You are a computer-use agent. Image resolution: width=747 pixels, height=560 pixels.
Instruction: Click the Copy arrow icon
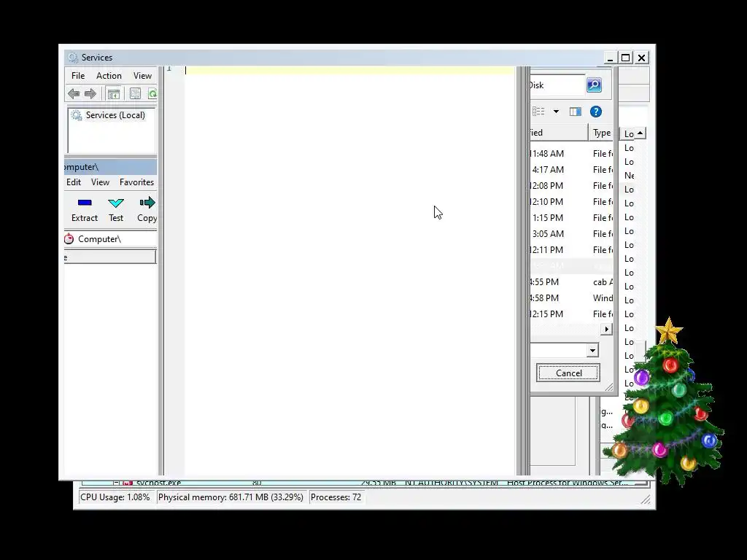(147, 203)
